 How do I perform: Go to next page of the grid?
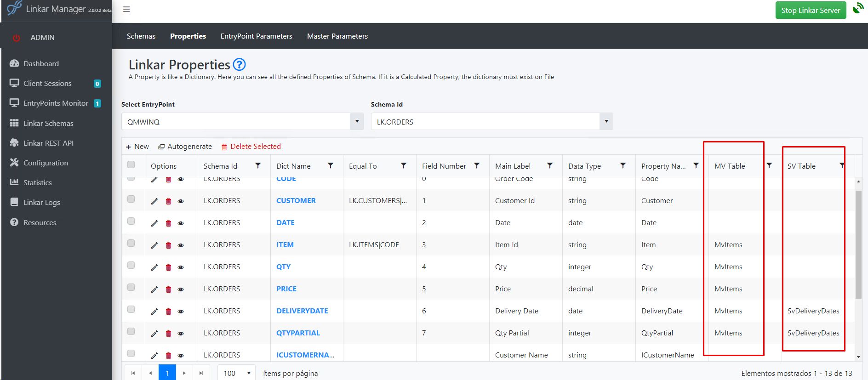point(184,373)
